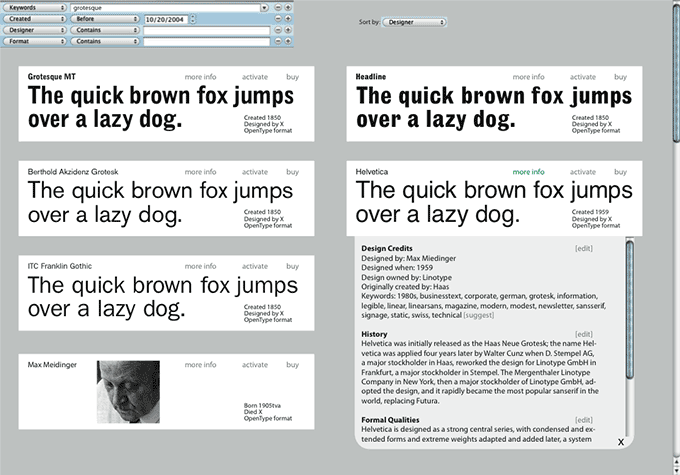Viewport: 680px width, 475px height.
Task: Click the 'Designed by: Max Miedinger' line
Action: click(409, 259)
